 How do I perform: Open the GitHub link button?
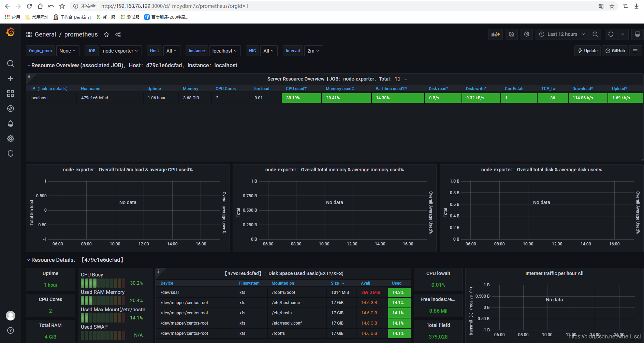[615, 51]
